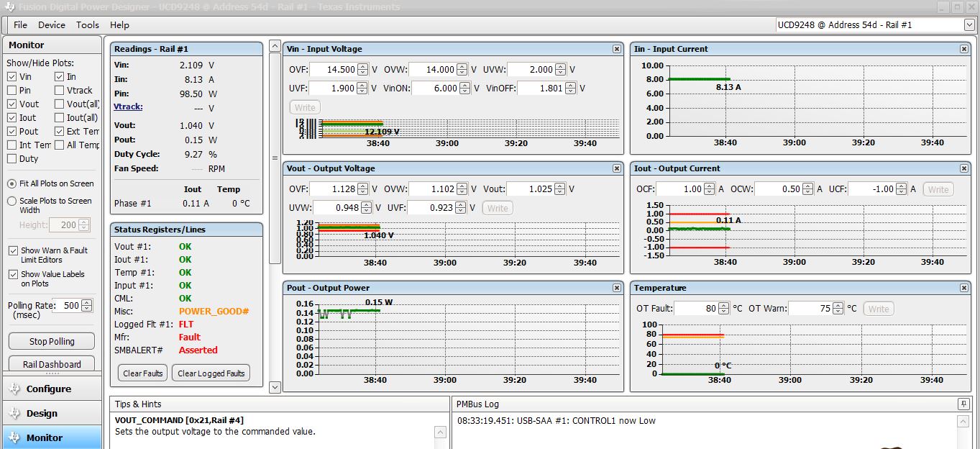Select the Monitor section in sidebar

(52, 437)
